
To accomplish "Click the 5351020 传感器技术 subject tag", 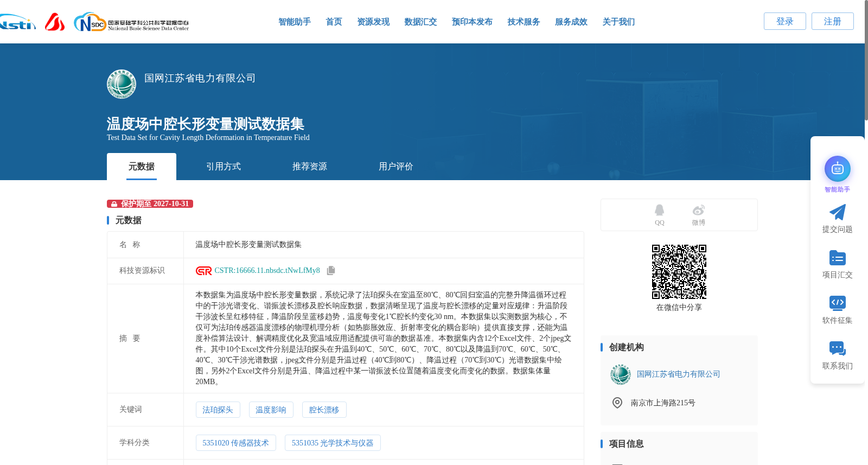I will [235, 443].
